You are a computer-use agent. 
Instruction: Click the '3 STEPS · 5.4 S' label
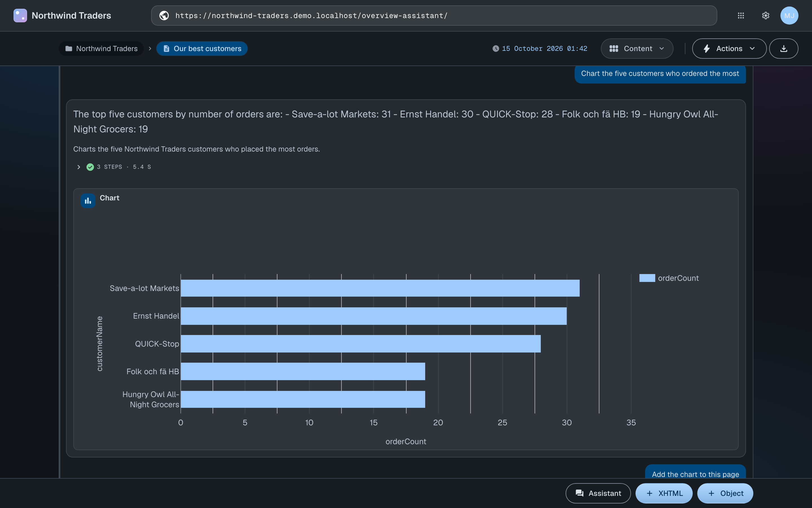pos(124,167)
